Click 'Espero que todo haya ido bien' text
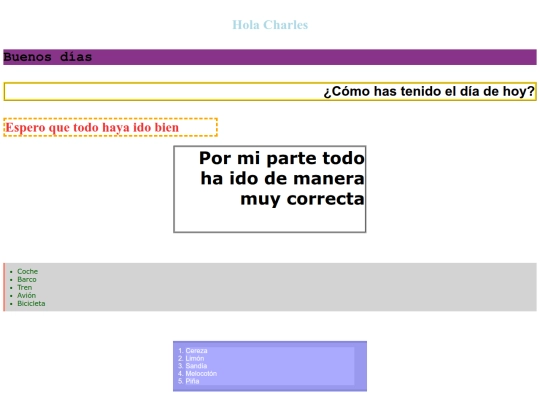 click(92, 127)
